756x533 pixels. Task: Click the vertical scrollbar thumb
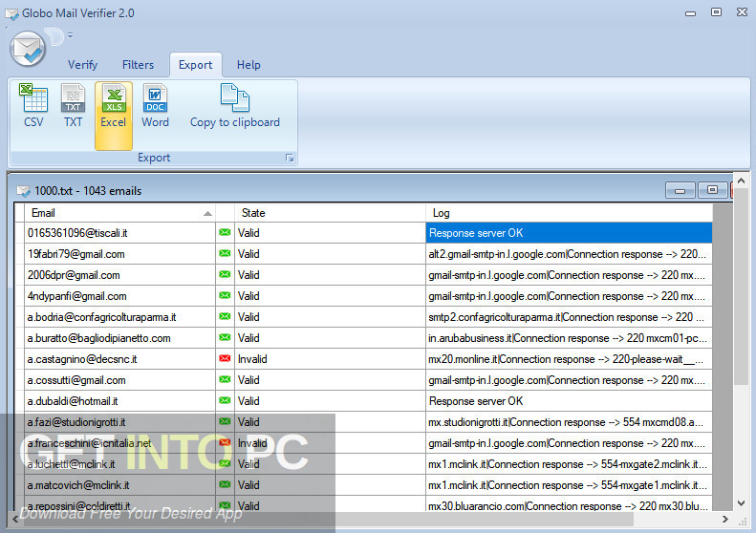point(741,288)
